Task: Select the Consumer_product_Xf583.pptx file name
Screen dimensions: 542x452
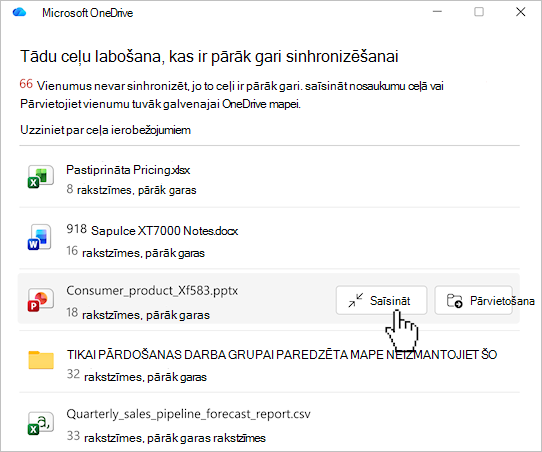Action: [x=152, y=291]
